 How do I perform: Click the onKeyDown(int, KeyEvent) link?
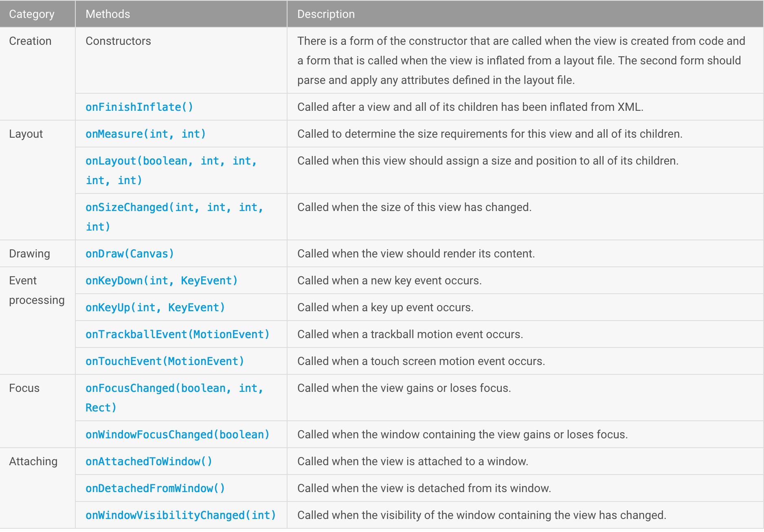(x=161, y=281)
